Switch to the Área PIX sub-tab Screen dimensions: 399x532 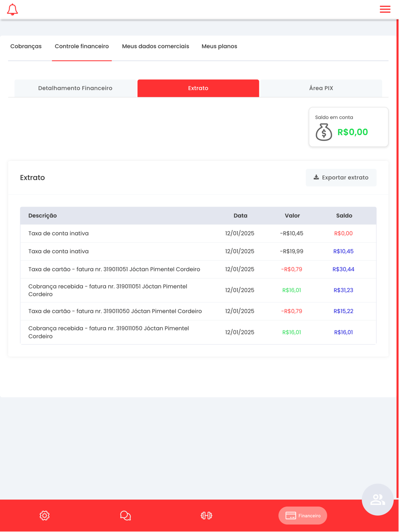coord(321,88)
